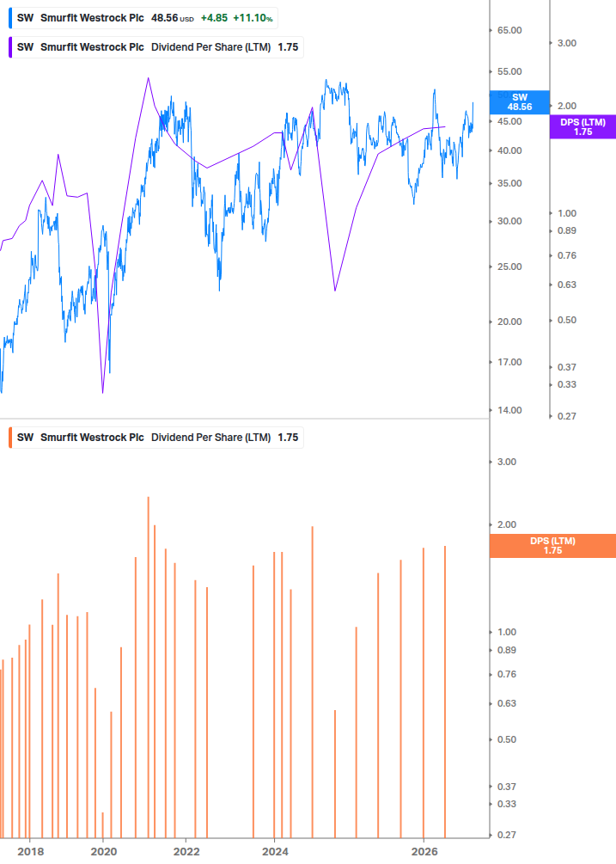This screenshot has height=864, width=616.
Task: Click the 17.00 price axis label
Action: click(x=509, y=362)
